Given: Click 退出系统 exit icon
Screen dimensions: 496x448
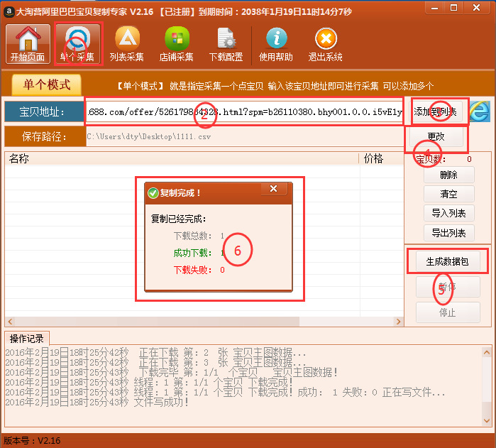Looking at the screenshot, I should tap(326, 44).
